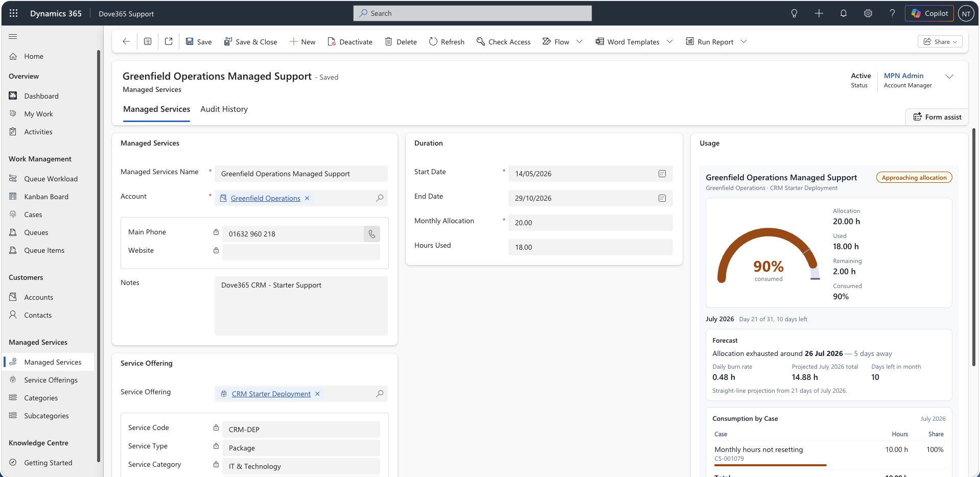
Task: Open record set view icon
Action: [148, 41]
